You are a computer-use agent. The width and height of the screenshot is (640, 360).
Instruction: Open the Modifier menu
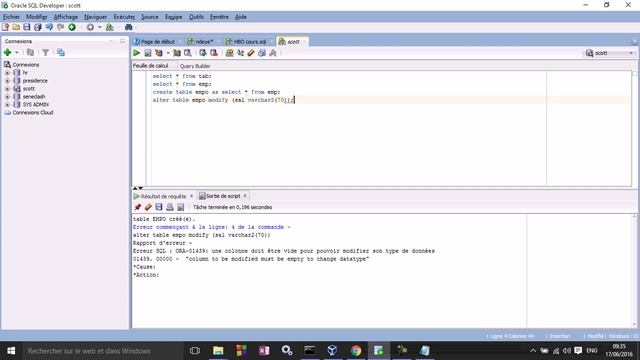[37, 17]
